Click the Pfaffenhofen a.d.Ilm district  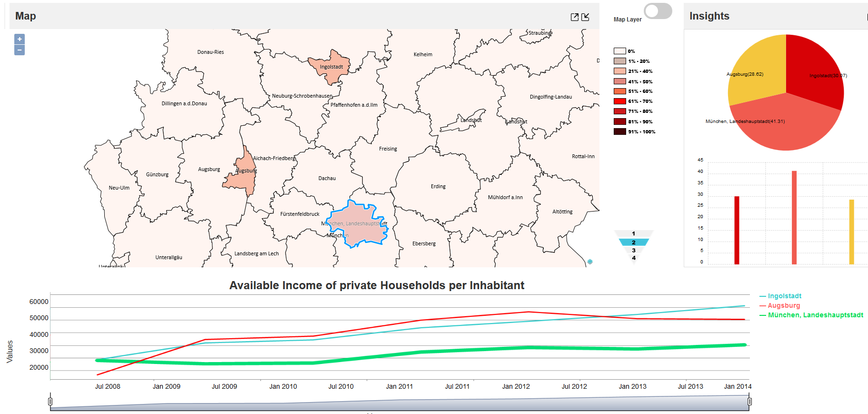click(354, 105)
